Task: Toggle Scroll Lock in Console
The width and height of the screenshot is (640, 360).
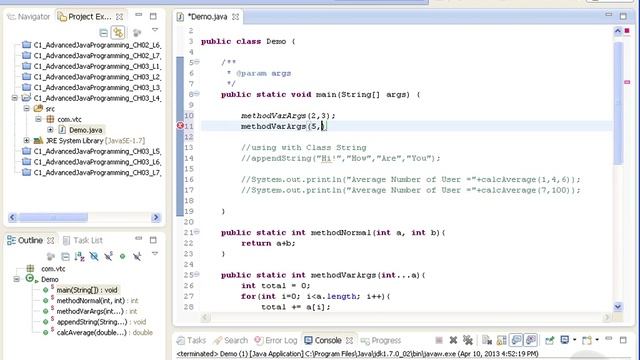Action: pyautogui.click(x=502, y=340)
